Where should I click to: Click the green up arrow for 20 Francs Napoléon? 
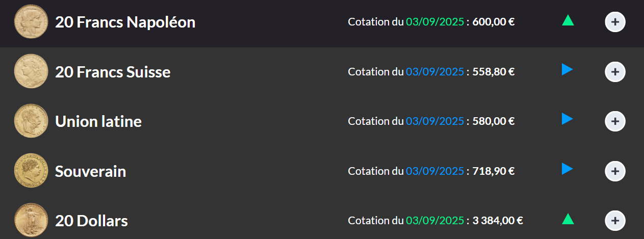coord(568,20)
